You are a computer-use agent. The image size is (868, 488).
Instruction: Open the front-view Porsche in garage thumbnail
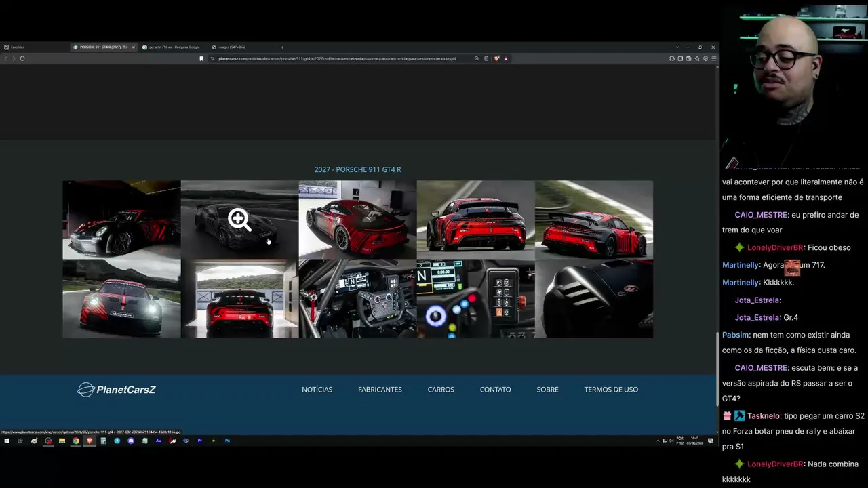click(x=121, y=220)
